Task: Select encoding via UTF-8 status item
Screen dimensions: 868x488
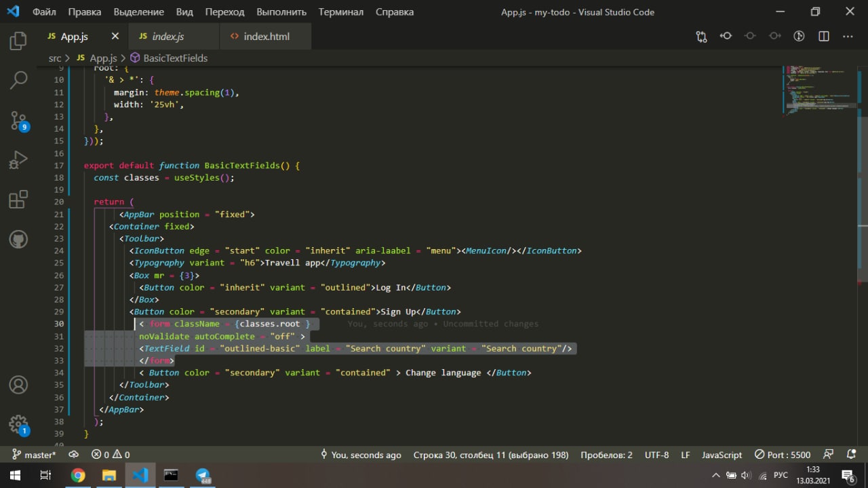Action: point(657,455)
